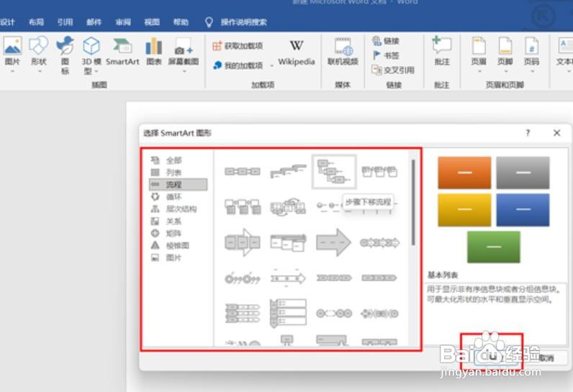
Task: Choose the highlighted 步骤下移流程 thumbnail
Action: point(334,172)
